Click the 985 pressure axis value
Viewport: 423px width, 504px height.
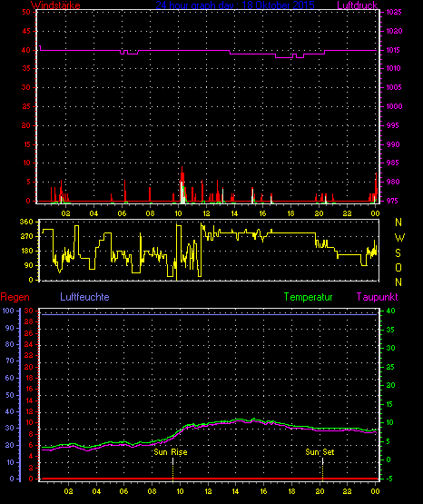[x=393, y=163]
